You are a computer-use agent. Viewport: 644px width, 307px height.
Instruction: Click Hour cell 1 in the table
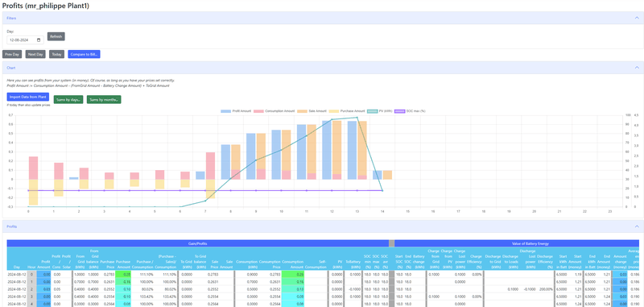(32, 281)
